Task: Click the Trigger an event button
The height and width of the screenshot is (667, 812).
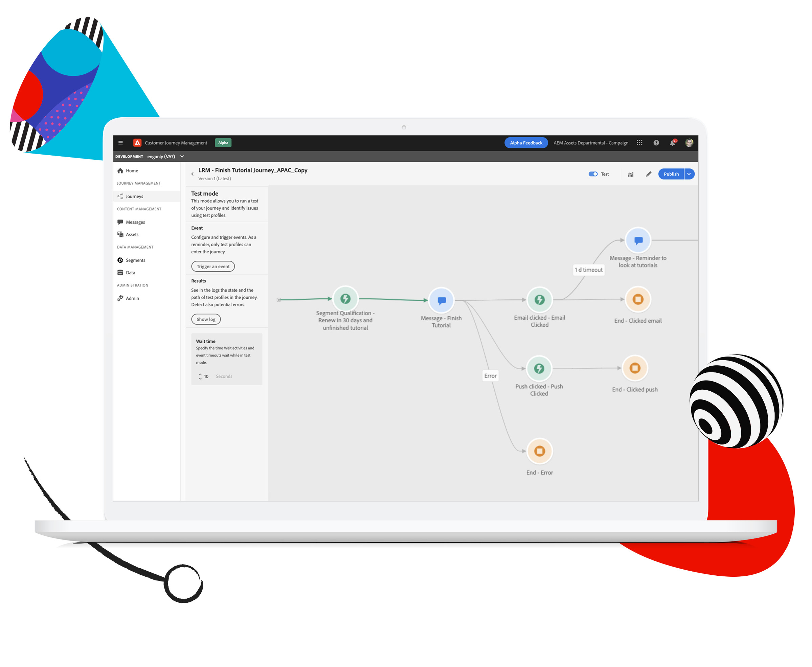Action: pos(212,267)
